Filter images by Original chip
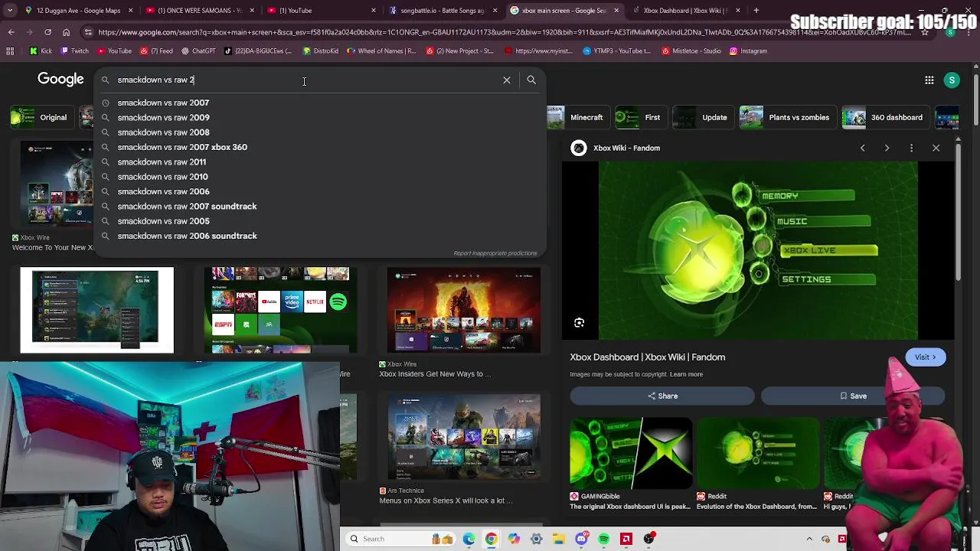Image resolution: width=980 pixels, height=551 pixels. coord(42,117)
